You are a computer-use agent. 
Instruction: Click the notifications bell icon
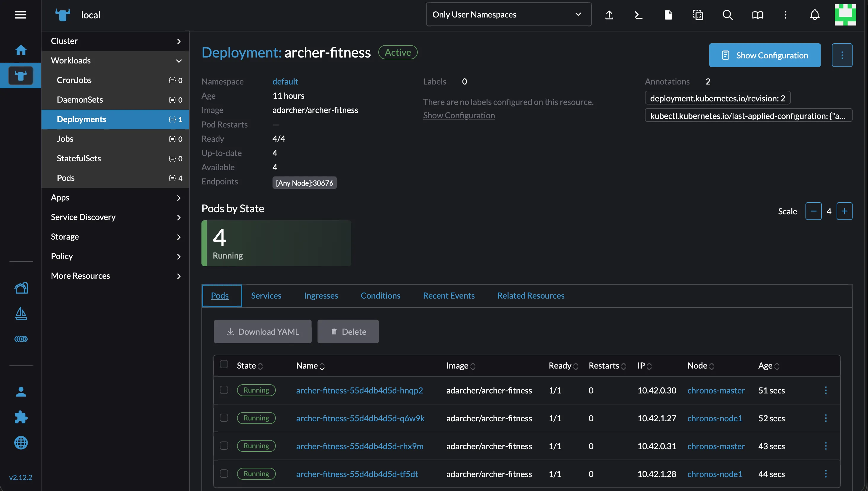(814, 15)
